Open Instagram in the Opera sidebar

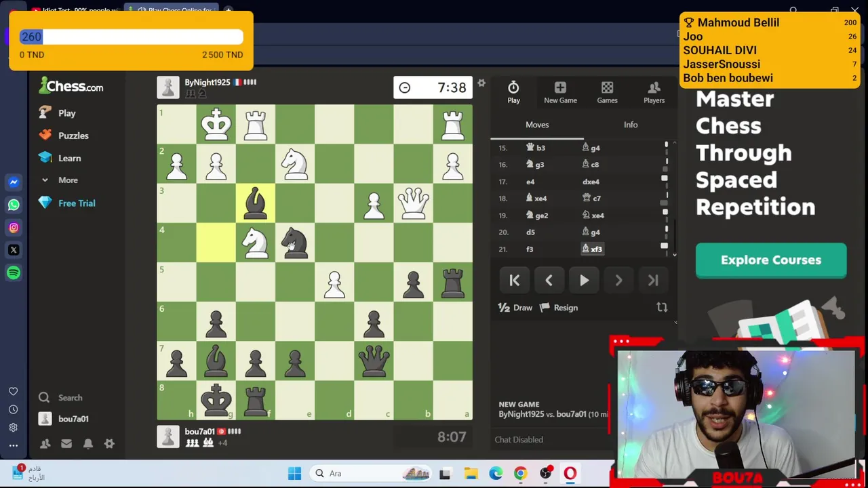(14, 228)
